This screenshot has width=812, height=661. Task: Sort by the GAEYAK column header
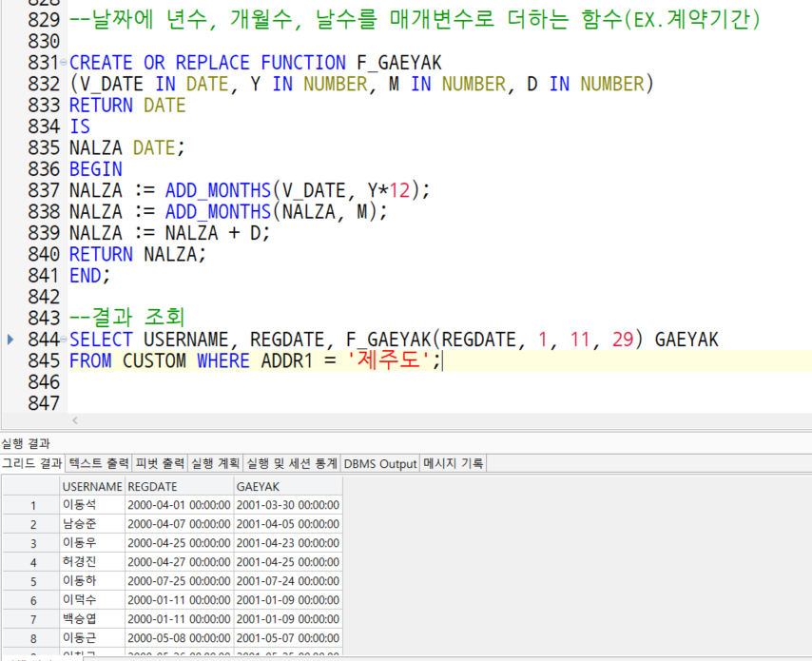click(288, 486)
